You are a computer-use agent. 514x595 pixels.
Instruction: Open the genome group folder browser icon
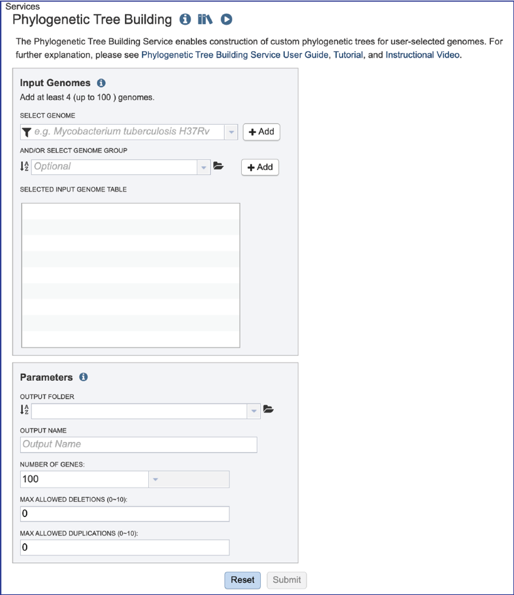218,166
